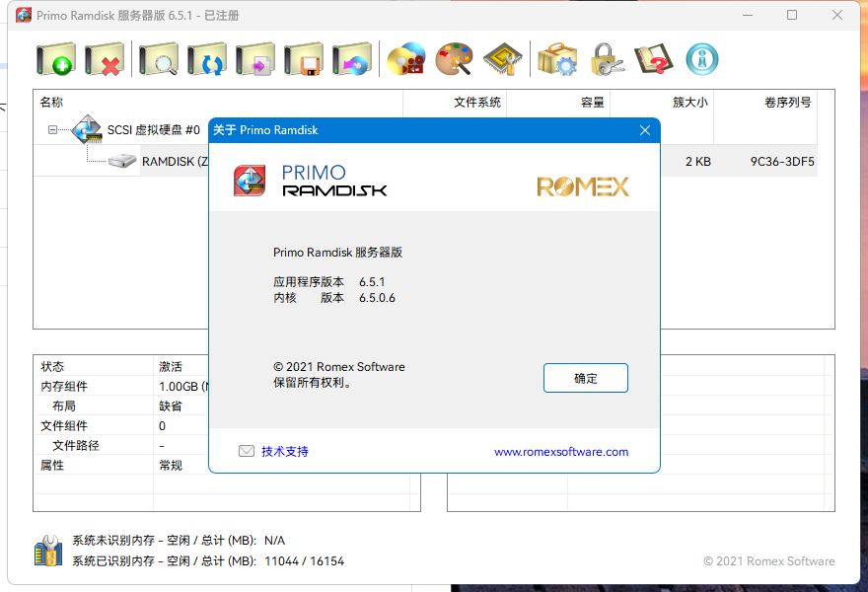
Task: Open the view disk properties toolbar icon with the magnifier
Action: coord(159,58)
